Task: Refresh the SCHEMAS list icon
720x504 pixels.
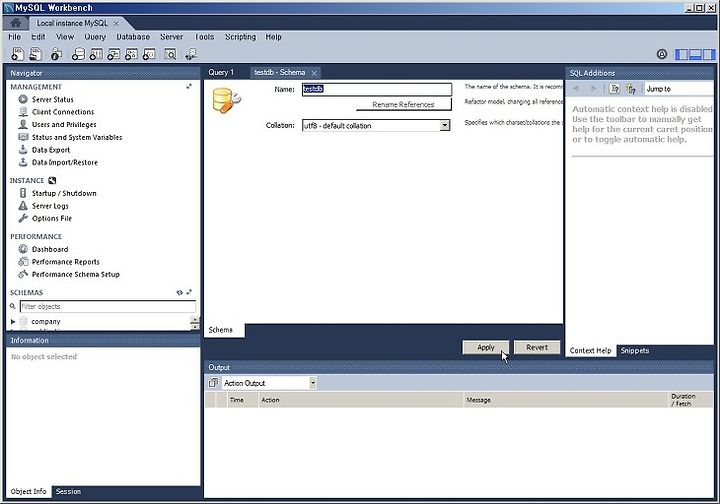Action: coord(180,292)
